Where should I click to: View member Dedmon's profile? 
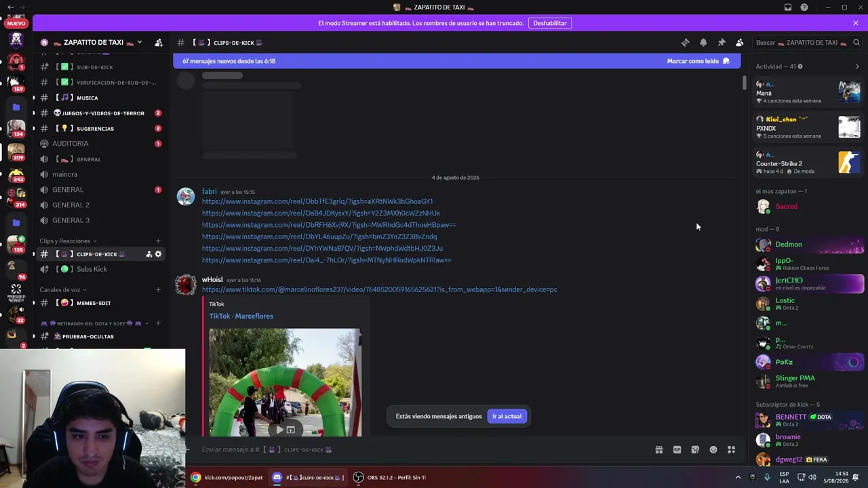click(809, 244)
